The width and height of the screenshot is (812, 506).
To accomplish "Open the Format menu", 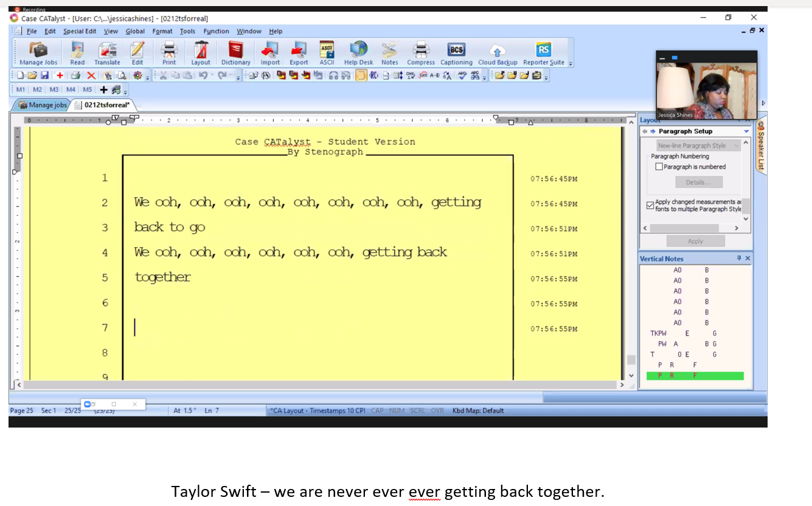I will click(x=162, y=32).
